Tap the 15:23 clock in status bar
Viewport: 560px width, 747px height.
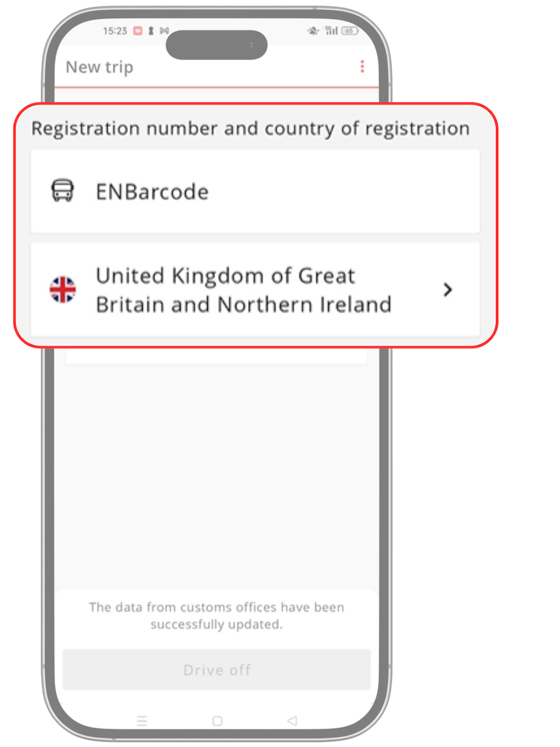(115, 31)
